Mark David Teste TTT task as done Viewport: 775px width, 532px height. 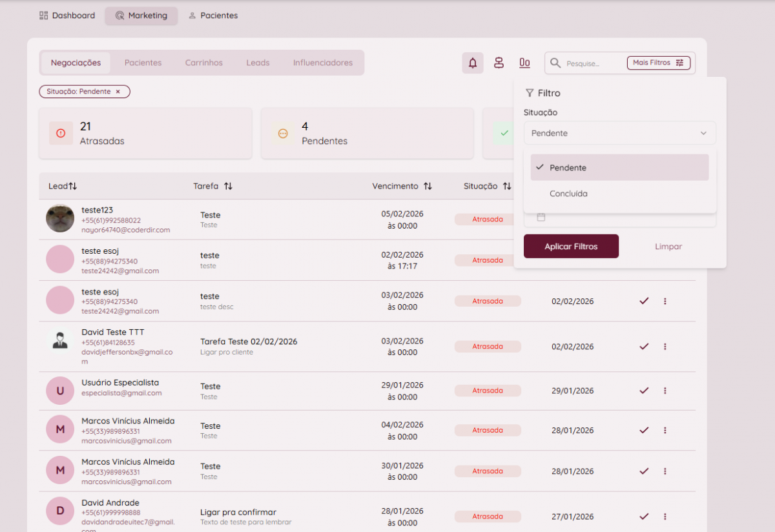click(643, 347)
